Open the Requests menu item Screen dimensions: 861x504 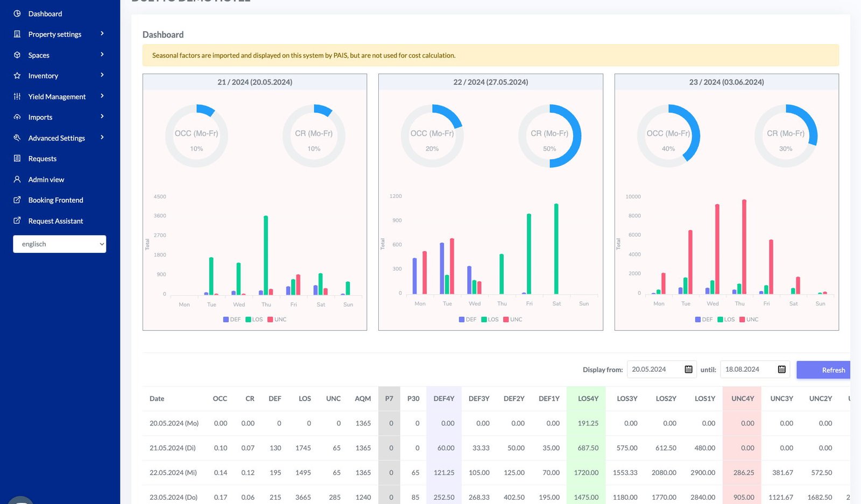tap(43, 159)
